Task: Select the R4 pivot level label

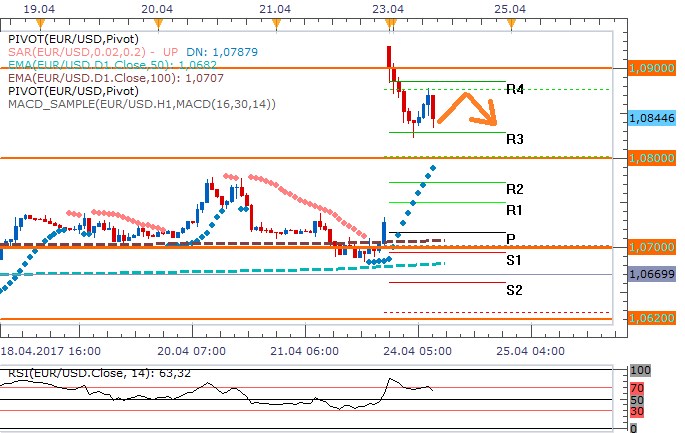Action: [516, 90]
